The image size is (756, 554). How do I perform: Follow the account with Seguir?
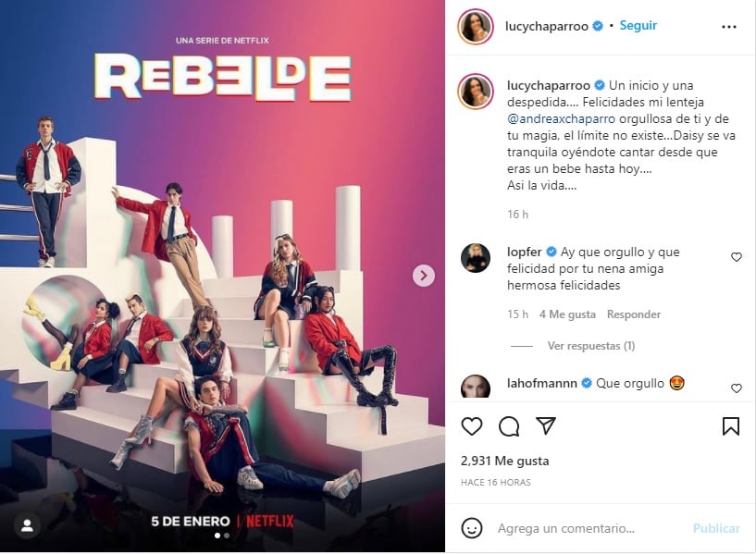(x=638, y=26)
